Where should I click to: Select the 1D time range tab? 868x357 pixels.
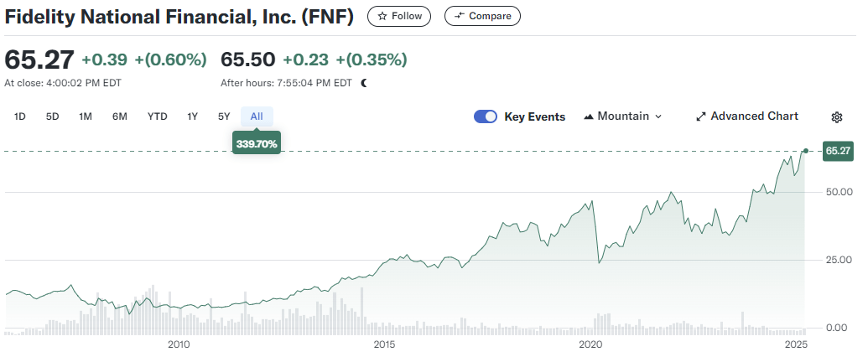pyautogui.click(x=20, y=116)
